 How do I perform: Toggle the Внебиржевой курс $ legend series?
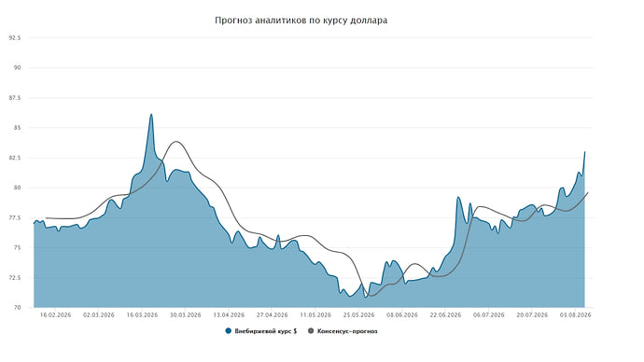pyautogui.click(x=261, y=331)
